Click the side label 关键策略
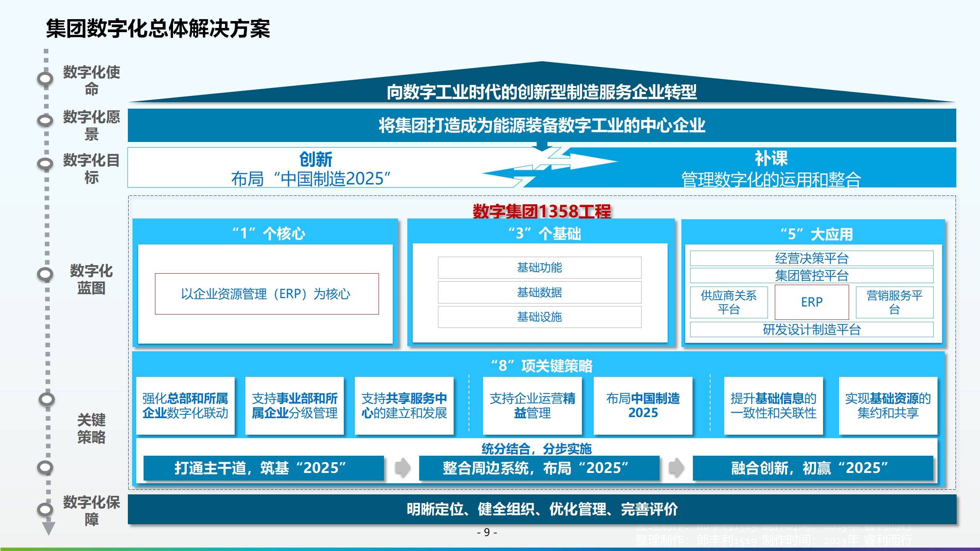The width and height of the screenshot is (980, 551). click(x=91, y=429)
